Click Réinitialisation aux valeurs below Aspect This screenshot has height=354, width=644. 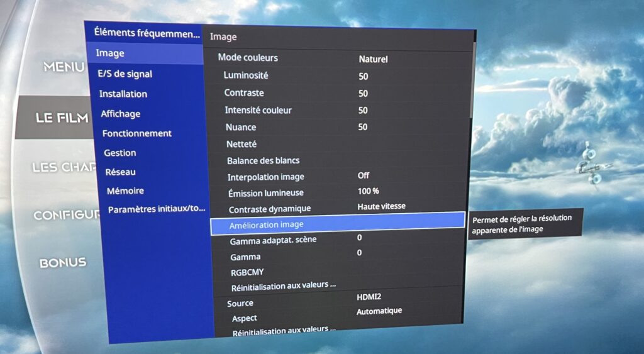tap(284, 331)
